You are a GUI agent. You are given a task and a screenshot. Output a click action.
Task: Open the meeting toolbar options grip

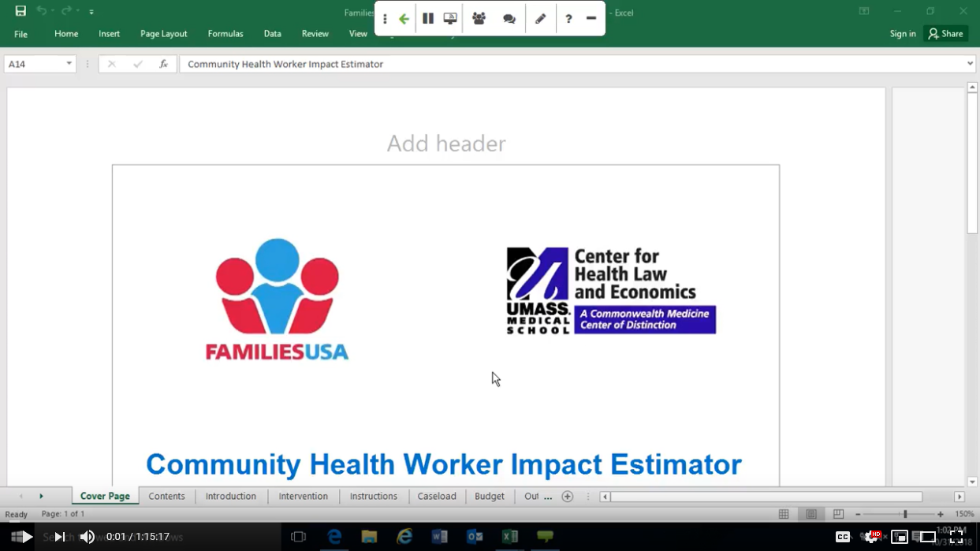[385, 19]
